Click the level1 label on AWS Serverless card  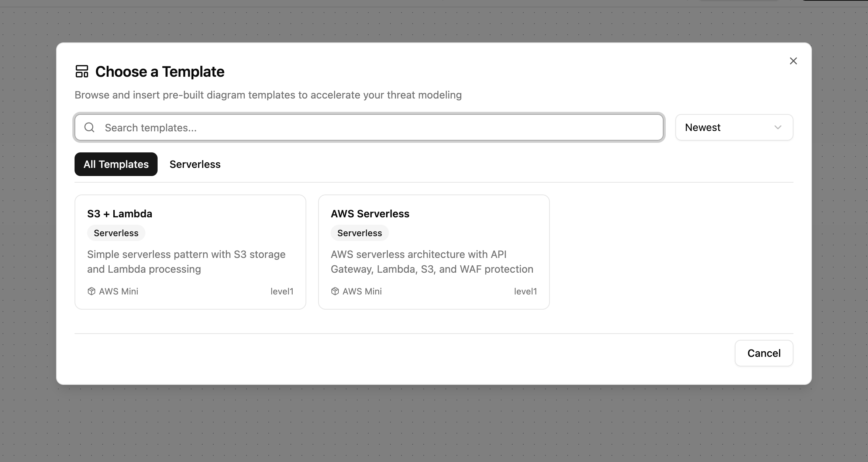tap(526, 291)
